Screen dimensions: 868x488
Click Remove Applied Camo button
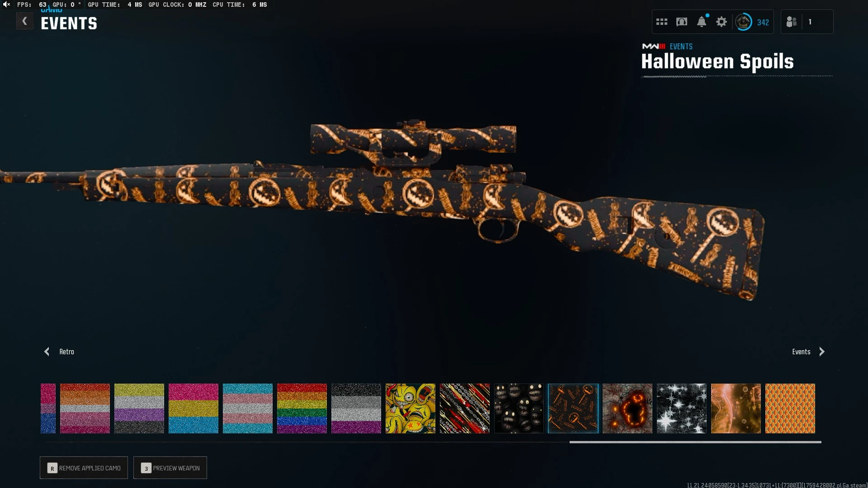[x=84, y=468]
